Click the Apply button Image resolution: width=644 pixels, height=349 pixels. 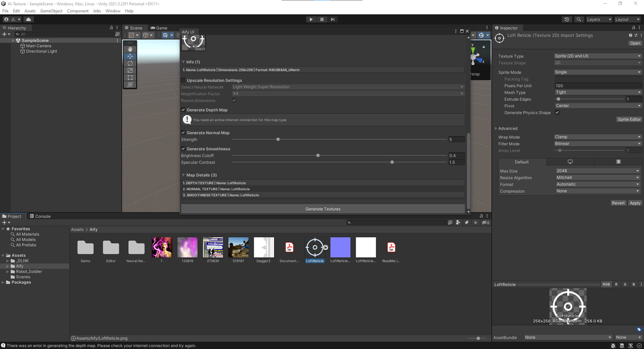tap(635, 203)
